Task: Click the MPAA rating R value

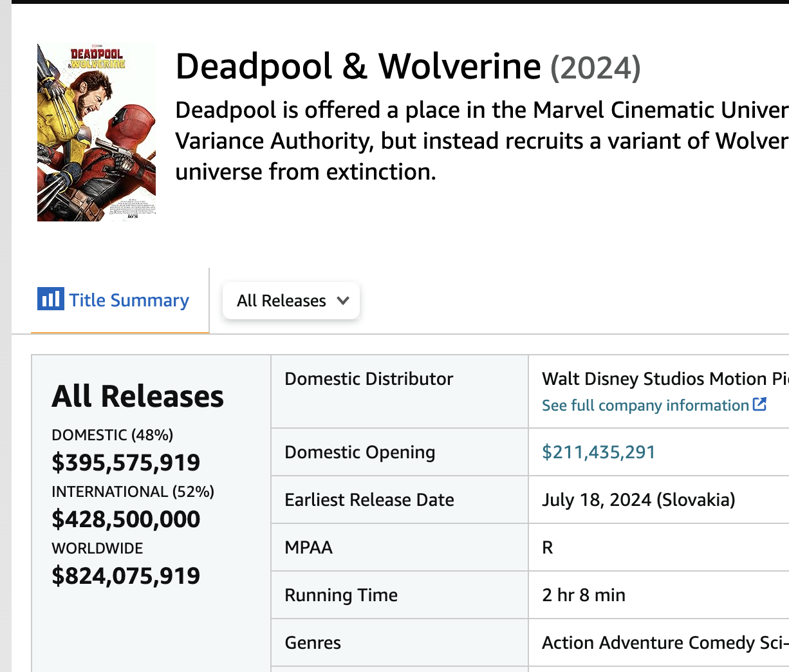Action: 548,548
